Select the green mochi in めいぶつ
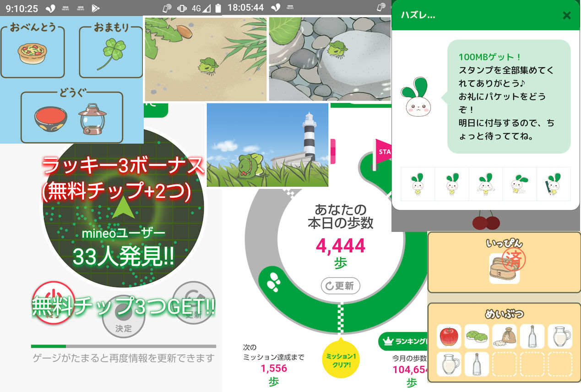This screenshot has height=392, width=581. tap(477, 337)
